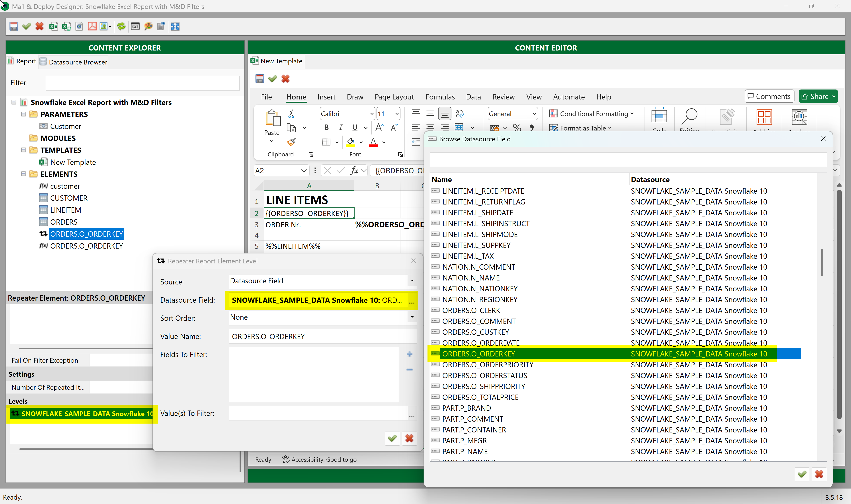Click the main toolbar save disk icon

(14, 27)
